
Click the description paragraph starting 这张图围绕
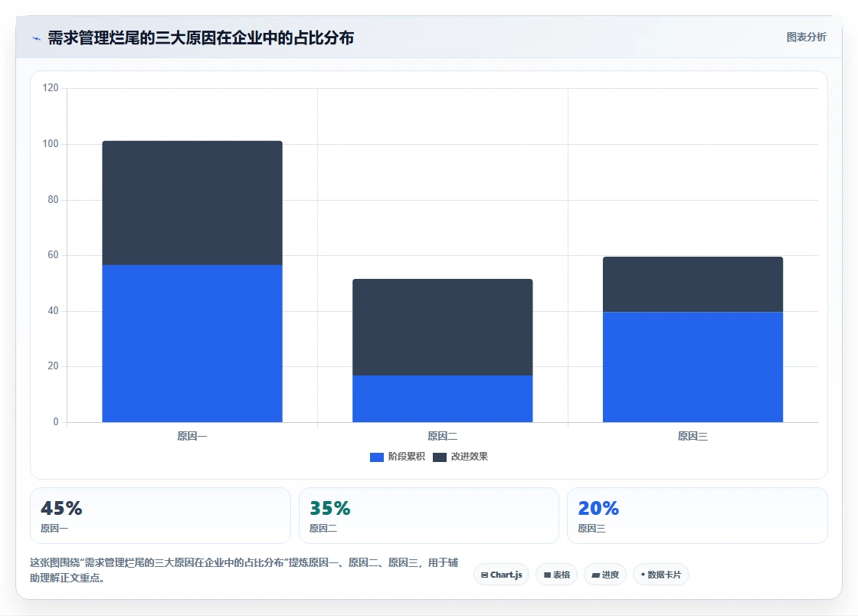coord(244,570)
